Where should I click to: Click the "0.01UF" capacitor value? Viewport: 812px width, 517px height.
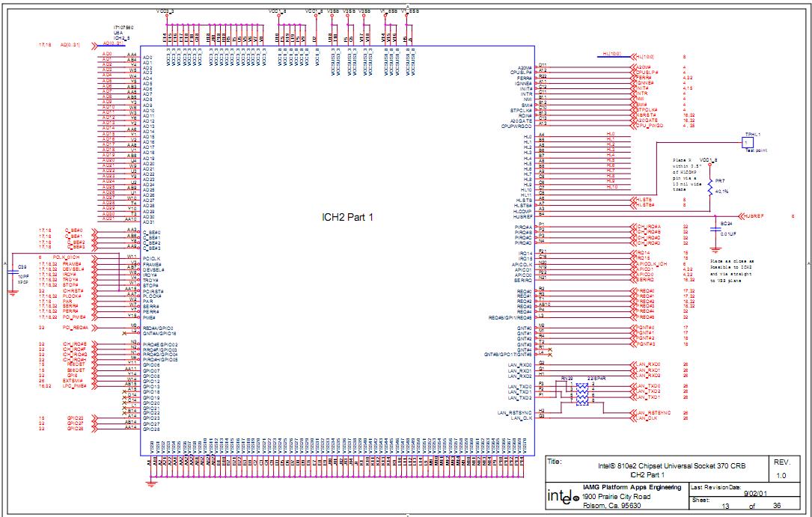pyautogui.click(x=729, y=234)
